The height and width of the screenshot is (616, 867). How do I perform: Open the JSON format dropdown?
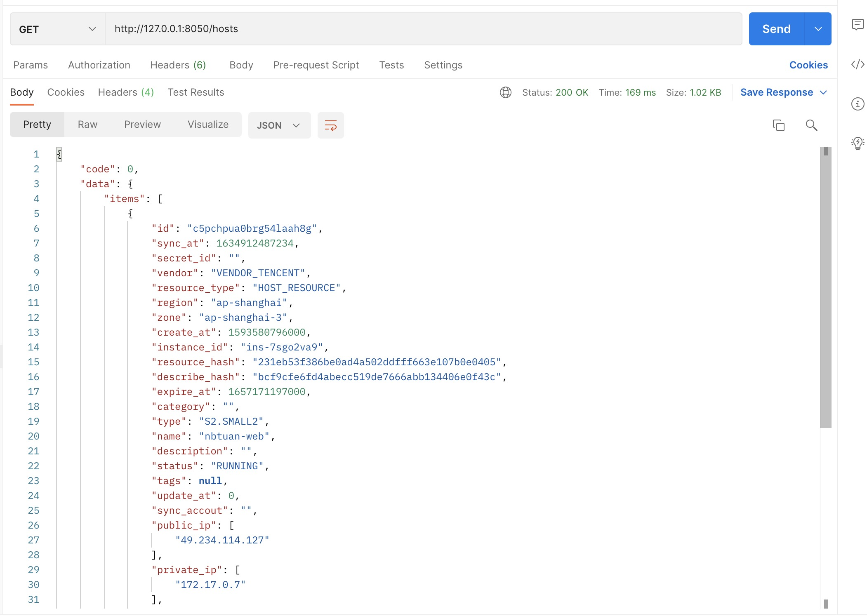pyautogui.click(x=279, y=125)
